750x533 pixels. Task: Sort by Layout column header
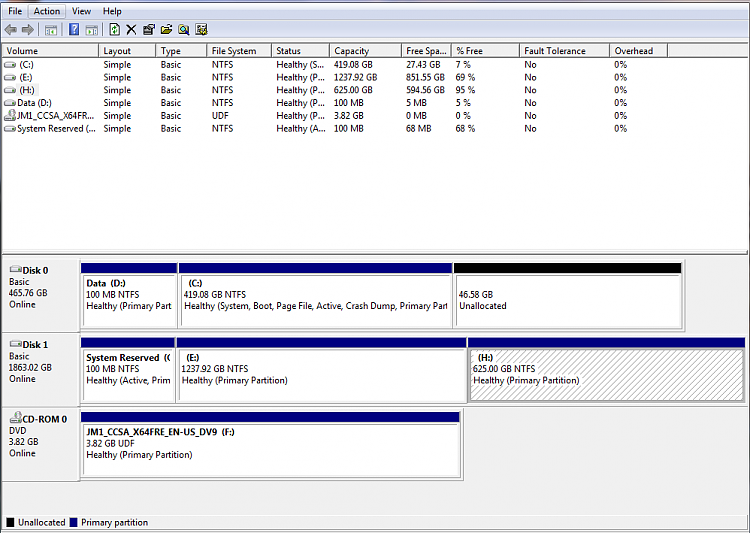127,51
